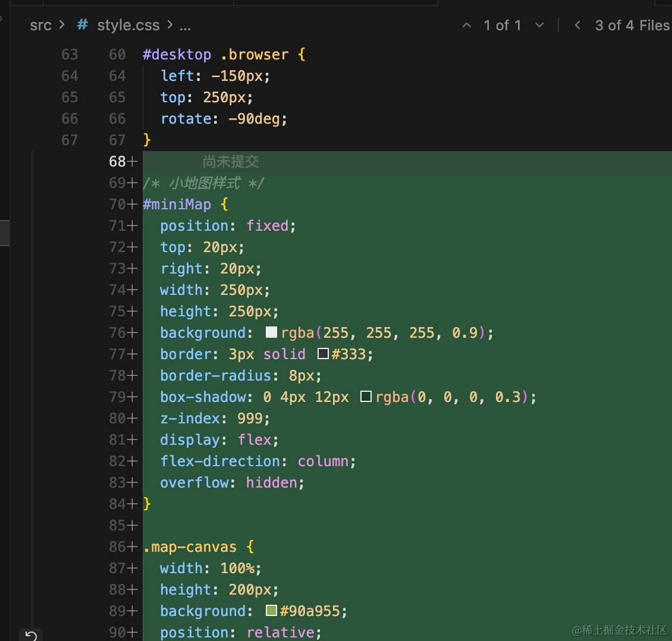Click the CSS file hash icon in breadcrumb
The height and width of the screenshot is (641, 672).
click(82, 25)
